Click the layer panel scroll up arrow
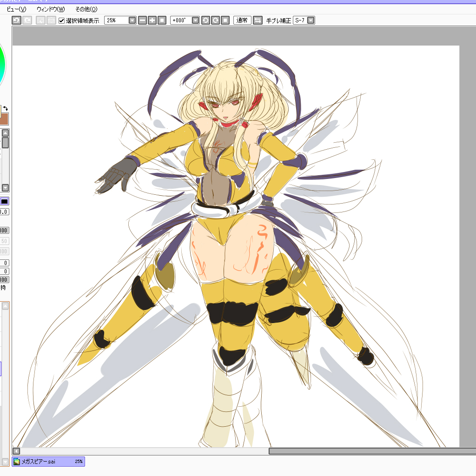476x476 pixels. click(x=5, y=306)
